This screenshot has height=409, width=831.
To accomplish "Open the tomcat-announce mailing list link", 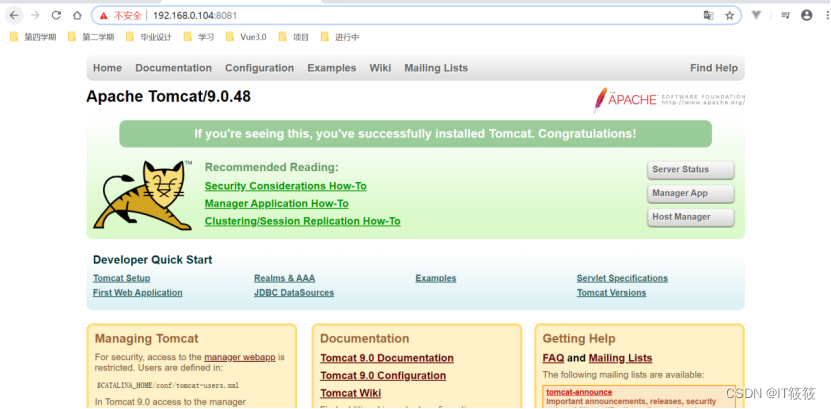I will [x=579, y=392].
